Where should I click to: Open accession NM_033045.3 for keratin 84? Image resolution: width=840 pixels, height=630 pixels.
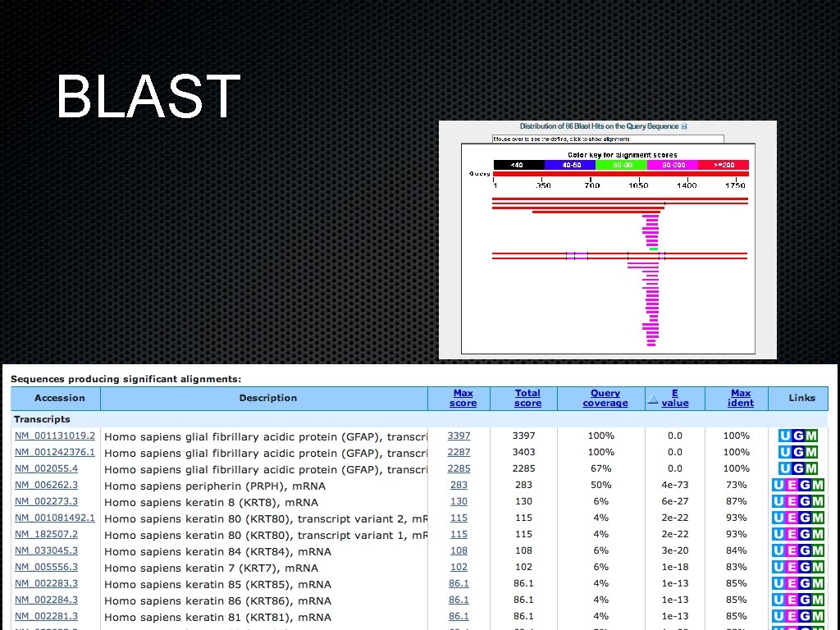tap(46, 550)
